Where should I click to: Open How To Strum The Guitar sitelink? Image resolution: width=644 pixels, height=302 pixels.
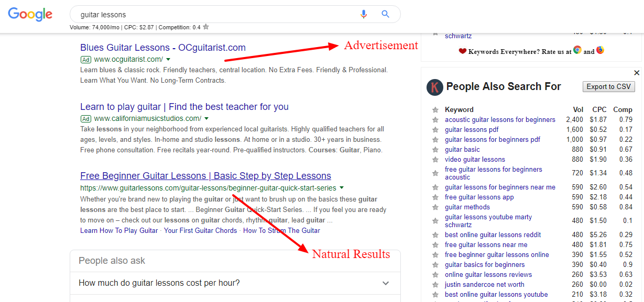[x=281, y=230]
